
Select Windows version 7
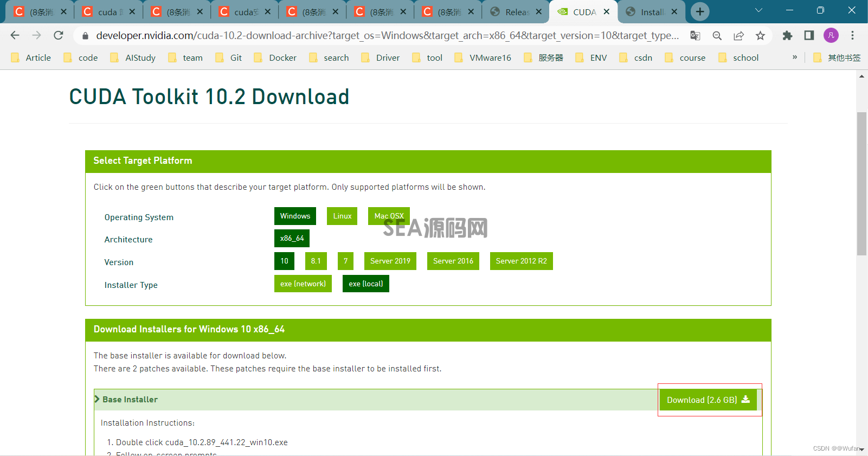345,261
